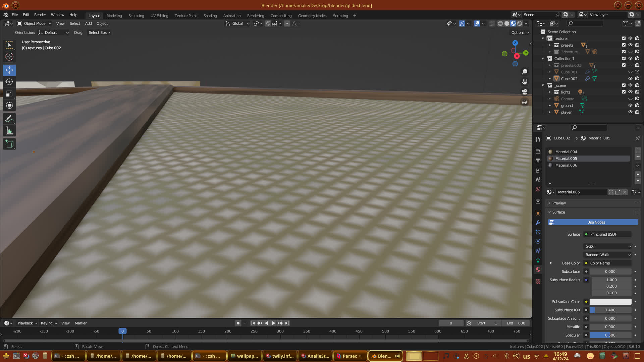Click the Subsurface Color white swatch

(x=610, y=302)
